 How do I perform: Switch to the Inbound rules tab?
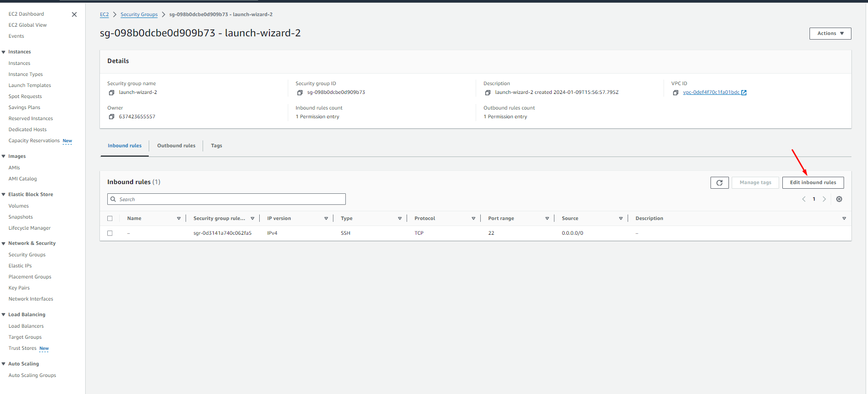pos(125,146)
